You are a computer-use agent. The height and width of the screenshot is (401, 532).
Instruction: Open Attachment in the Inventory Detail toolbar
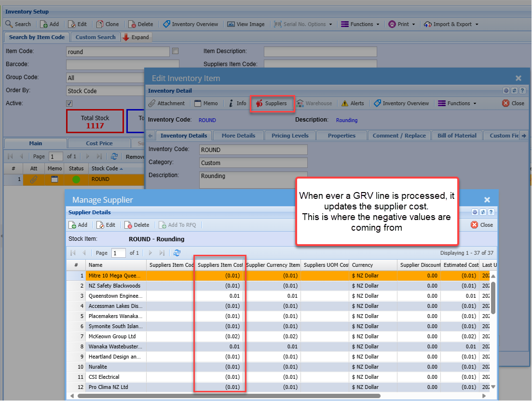click(x=166, y=103)
